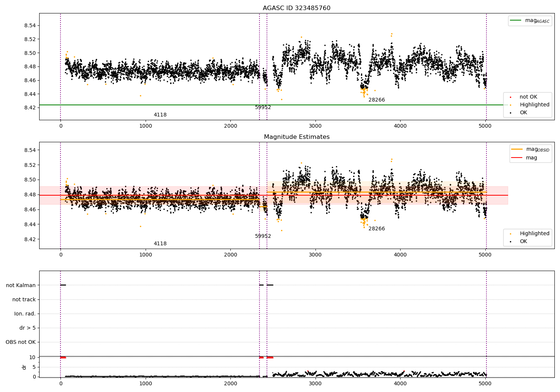Click the 5000 x-axis tick of the bottom plot
This screenshot has height=392, width=560.
485,383
